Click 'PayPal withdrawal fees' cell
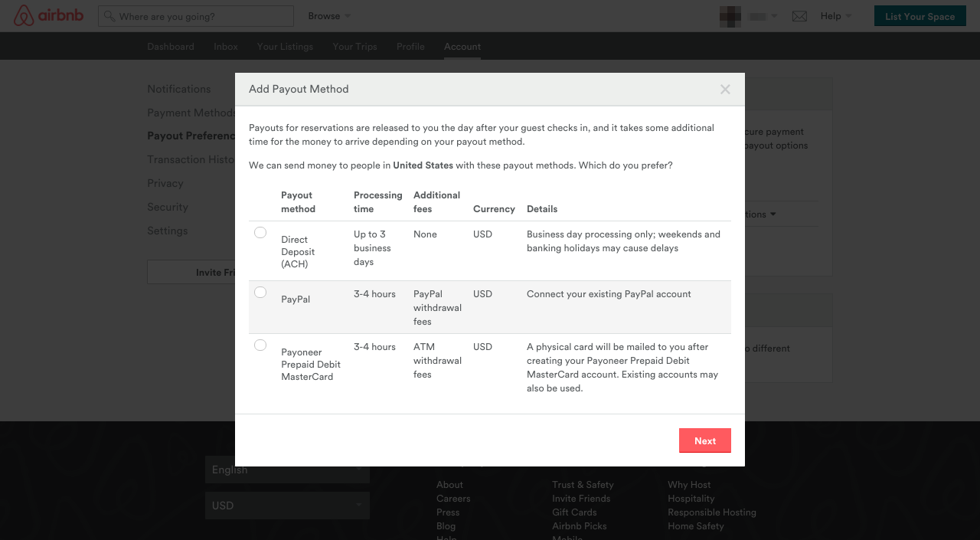Viewport: 980px width, 540px height. pos(437,308)
